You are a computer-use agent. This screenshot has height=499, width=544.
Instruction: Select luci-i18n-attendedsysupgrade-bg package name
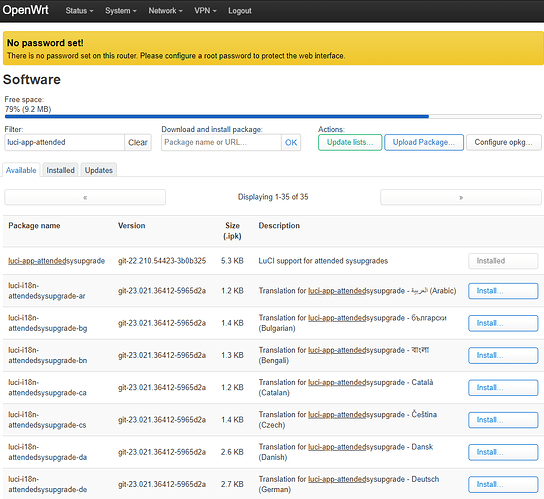[48, 323]
